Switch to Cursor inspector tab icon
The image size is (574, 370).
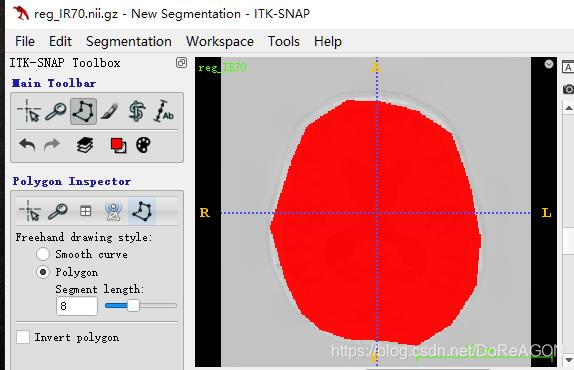pyautogui.click(x=30, y=211)
